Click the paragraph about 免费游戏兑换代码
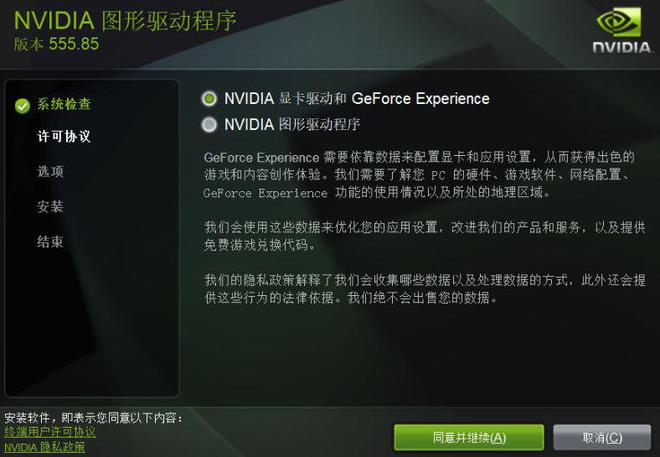The width and height of the screenshot is (660, 457). (424, 236)
